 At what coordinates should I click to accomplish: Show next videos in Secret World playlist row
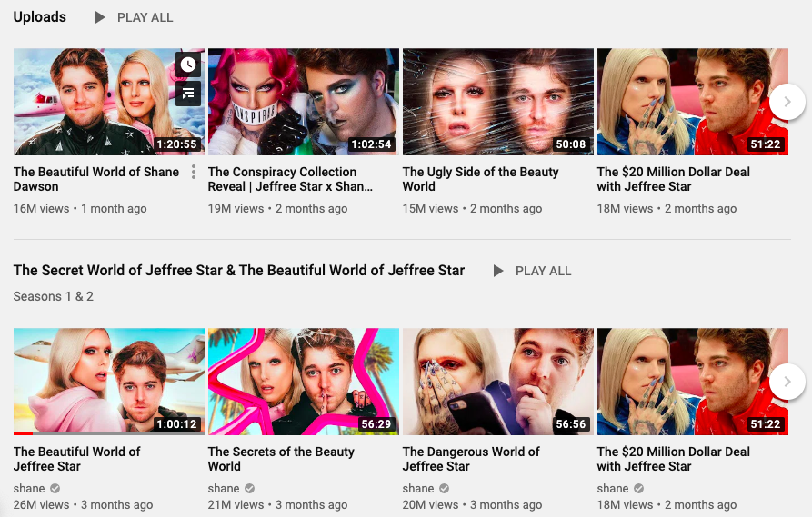787,382
